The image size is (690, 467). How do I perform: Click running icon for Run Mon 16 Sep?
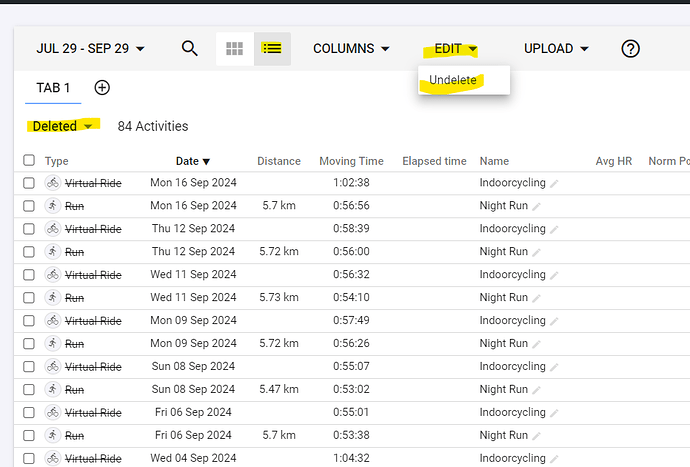[53, 206]
